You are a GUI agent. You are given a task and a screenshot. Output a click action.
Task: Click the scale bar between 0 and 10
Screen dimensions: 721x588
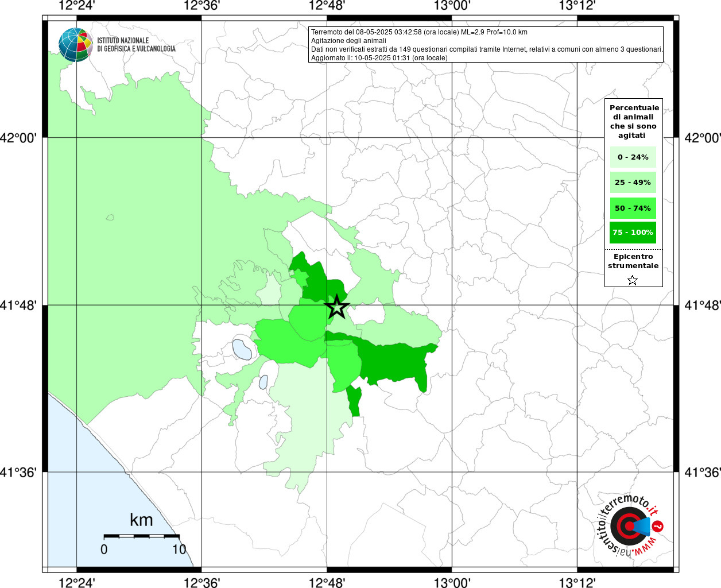(x=141, y=536)
